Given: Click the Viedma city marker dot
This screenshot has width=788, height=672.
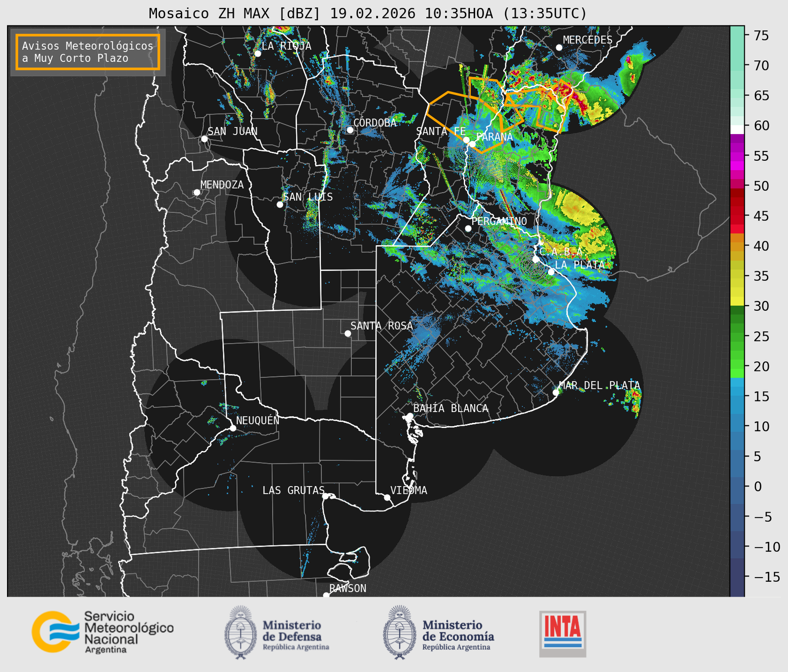Looking at the screenshot, I should [x=387, y=497].
